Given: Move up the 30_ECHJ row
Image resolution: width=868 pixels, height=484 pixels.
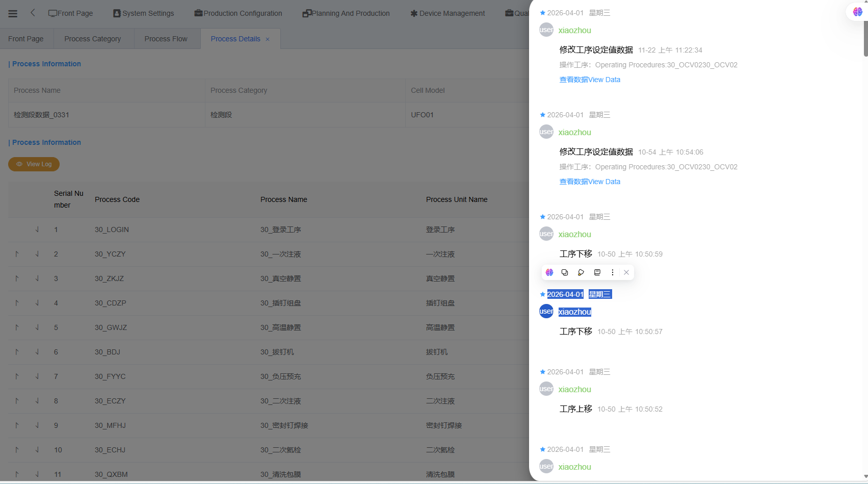Looking at the screenshot, I should coord(17,450).
